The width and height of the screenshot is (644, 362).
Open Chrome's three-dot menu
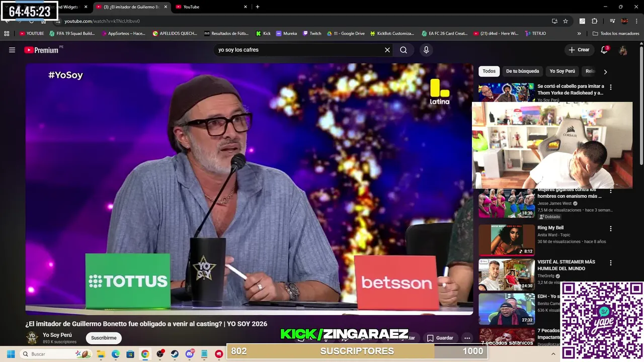click(637, 21)
